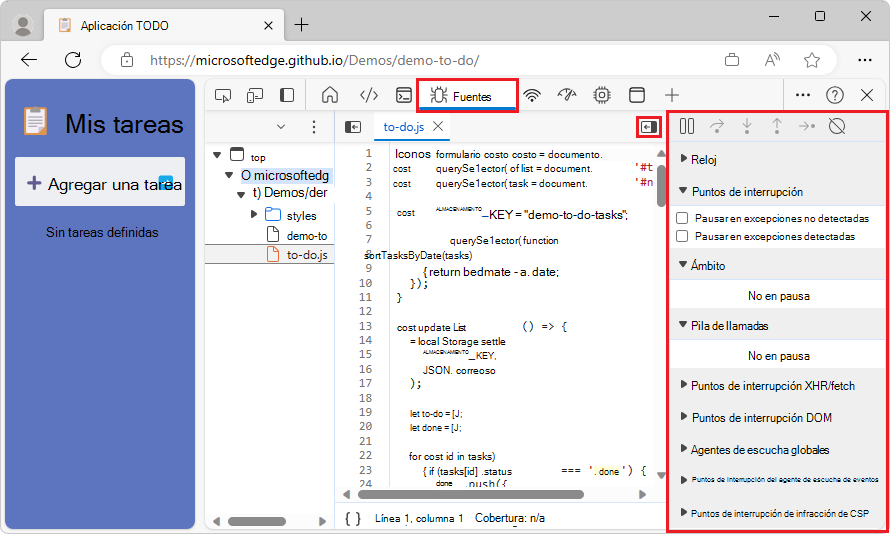Screen dimensions: 890x534
Task: Open the Console tool icon
Action: (x=404, y=95)
